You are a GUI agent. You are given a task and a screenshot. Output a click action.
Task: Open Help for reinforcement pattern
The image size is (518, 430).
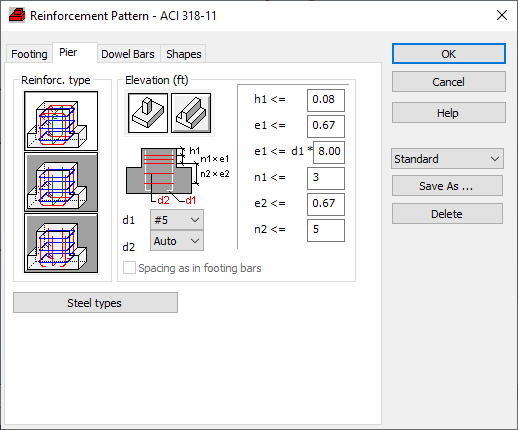(449, 113)
